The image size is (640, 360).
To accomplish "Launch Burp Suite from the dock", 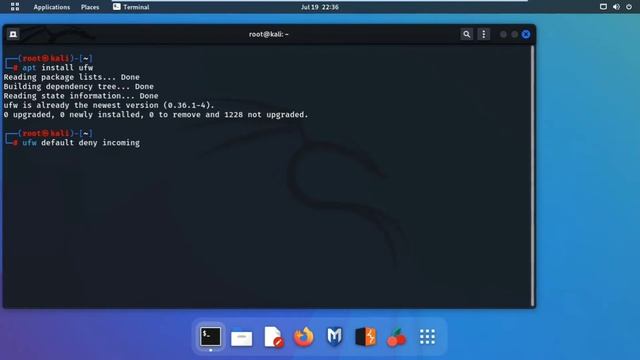I will click(366, 337).
